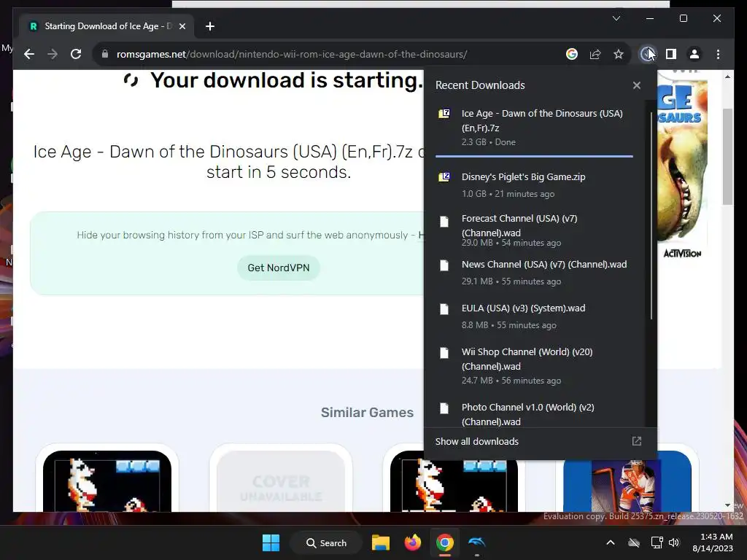Click the Wii Shop Channel file icon

[444, 353]
